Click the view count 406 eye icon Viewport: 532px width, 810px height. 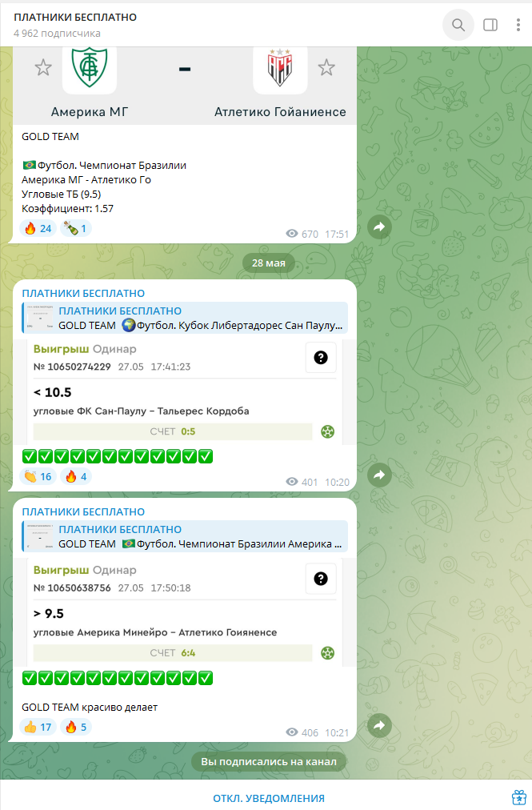coord(292,732)
